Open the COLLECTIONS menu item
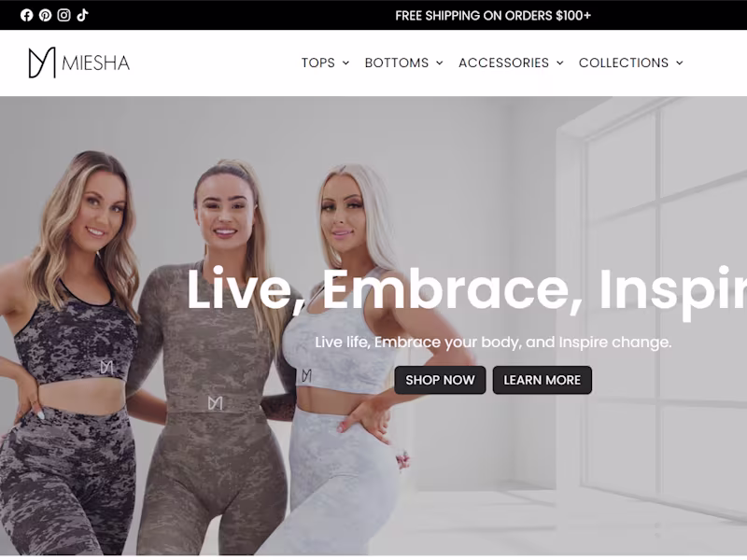 624,63
